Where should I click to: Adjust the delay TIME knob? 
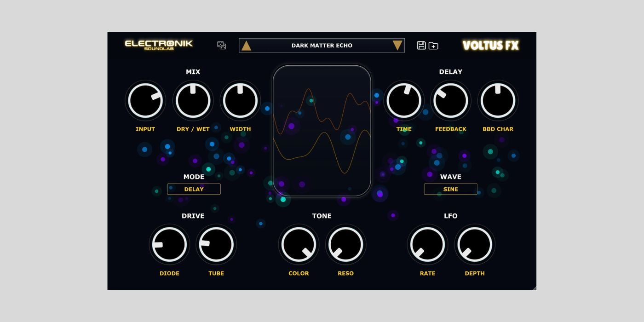404,100
